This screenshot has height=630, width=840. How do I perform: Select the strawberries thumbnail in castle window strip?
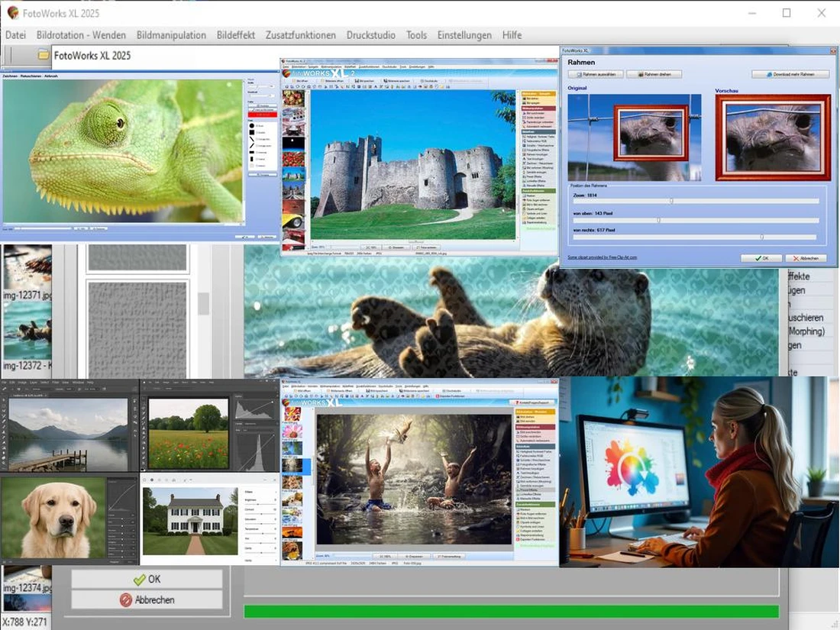[x=293, y=159]
